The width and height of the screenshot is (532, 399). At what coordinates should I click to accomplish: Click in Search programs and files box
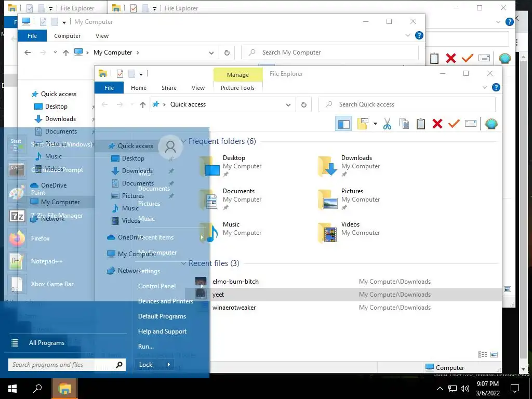click(x=67, y=365)
